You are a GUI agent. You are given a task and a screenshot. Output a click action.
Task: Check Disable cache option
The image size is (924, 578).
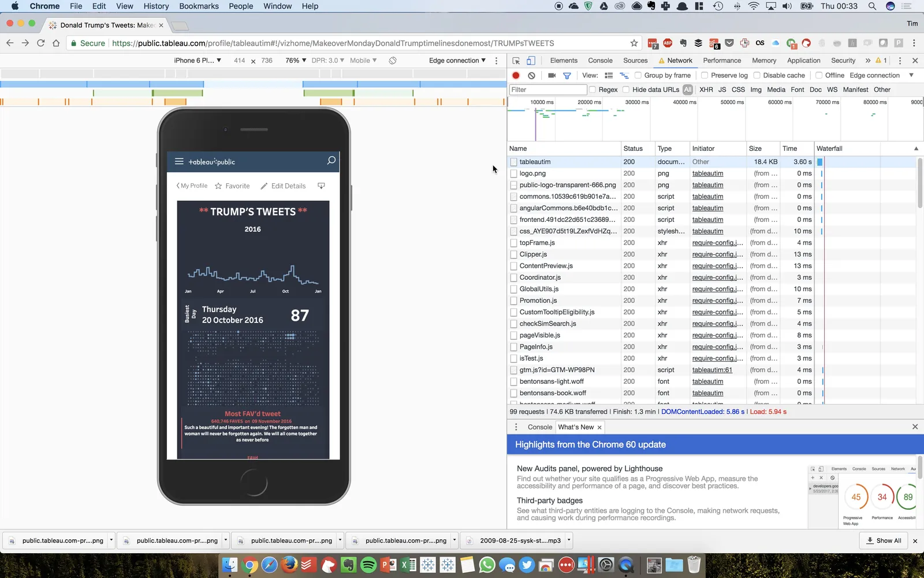click(x=757, y=75)
